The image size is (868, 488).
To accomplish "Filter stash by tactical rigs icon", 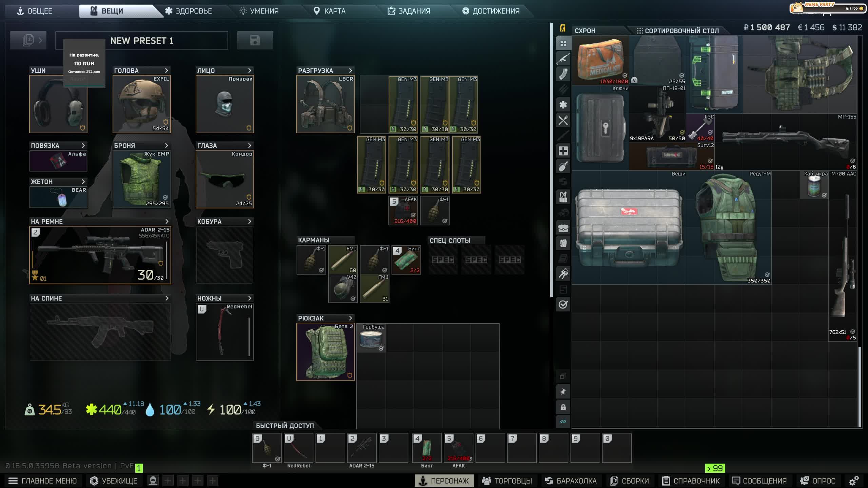I will point(563,197).
